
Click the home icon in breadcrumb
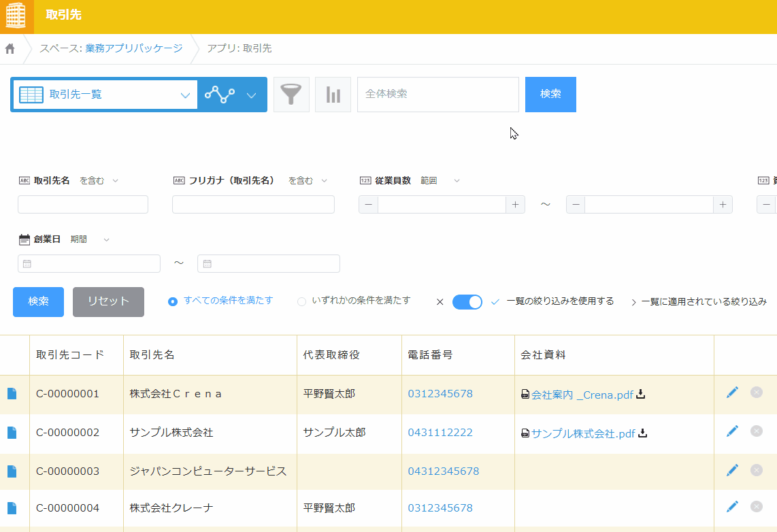pyautogui.click(x=10, y=48)
